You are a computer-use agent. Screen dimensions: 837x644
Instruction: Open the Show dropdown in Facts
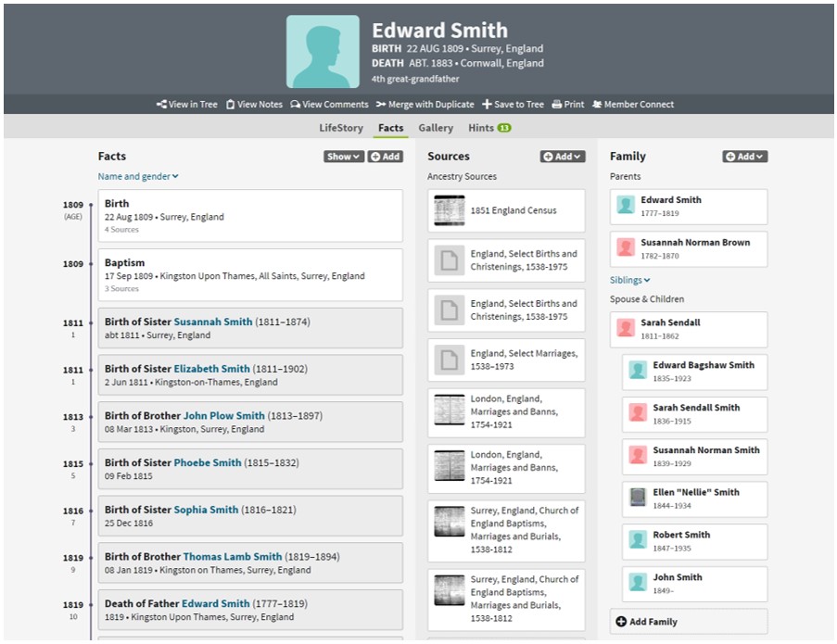point(343,157)
